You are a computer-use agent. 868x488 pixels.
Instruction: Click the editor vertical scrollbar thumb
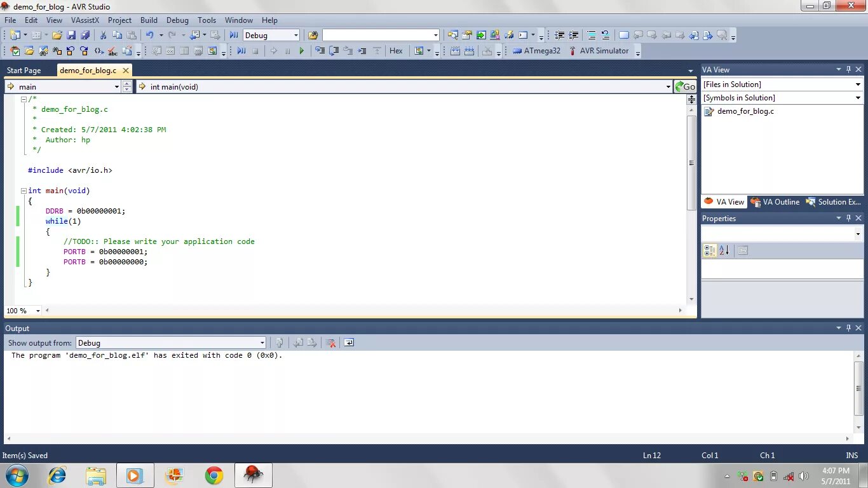pyautogui.click(x=692, y=163)
